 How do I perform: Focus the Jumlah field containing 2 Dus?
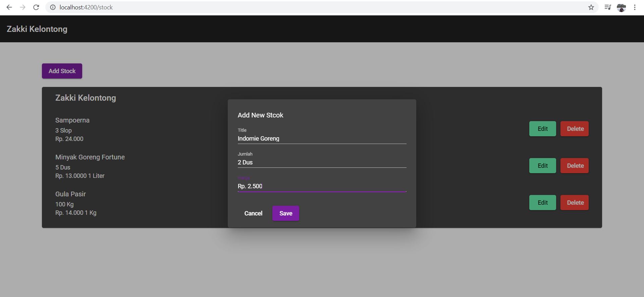point(322,162)
